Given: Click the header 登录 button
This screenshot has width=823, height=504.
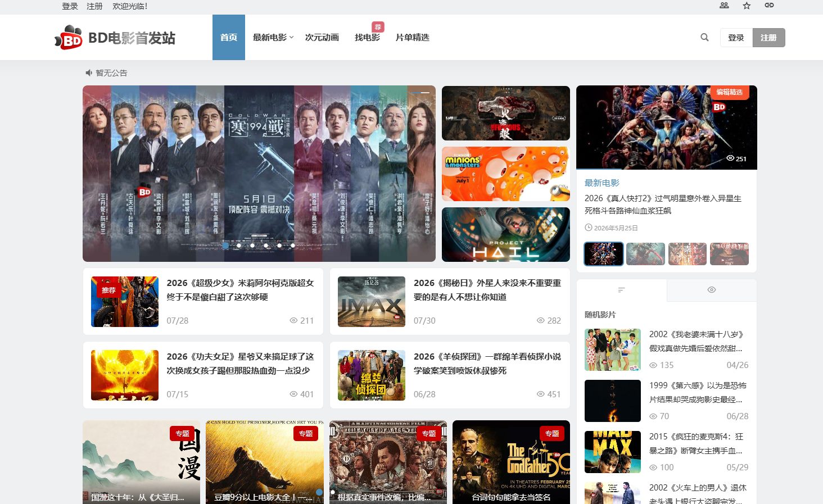Looking at the screenshot, I should click(736, 38).
